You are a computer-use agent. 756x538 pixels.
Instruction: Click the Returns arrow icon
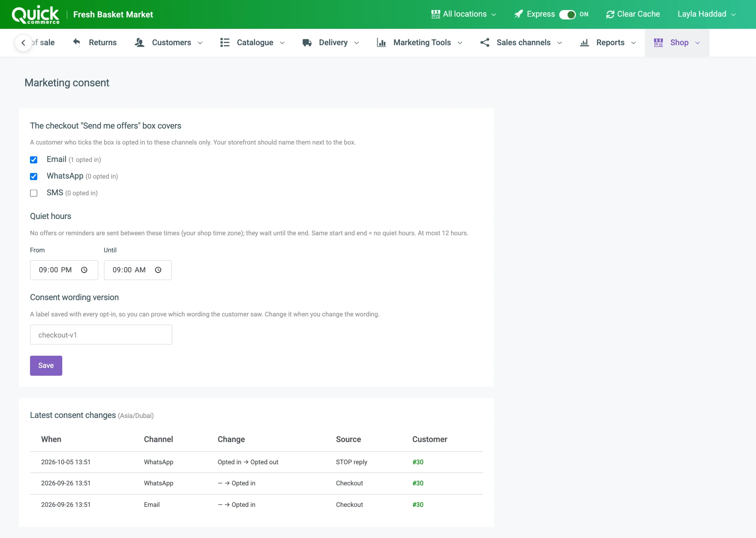tap(76, 42)
